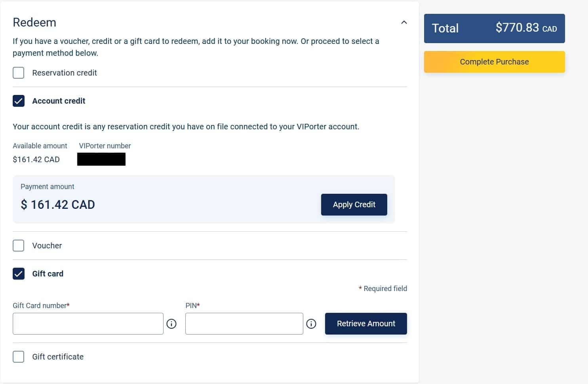
Task: Collapse the Redeem section with the chevron
Action: [404, 22]
